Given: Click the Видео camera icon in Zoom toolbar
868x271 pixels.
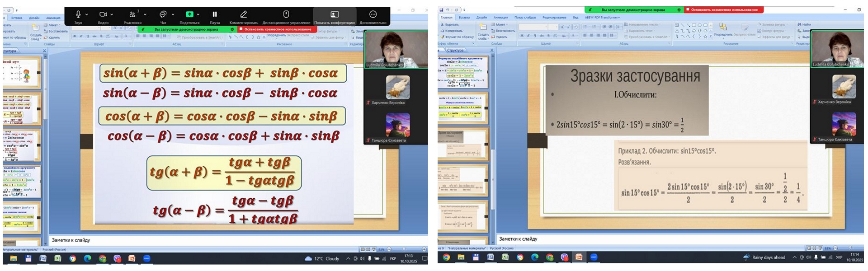Looking at the screenshot, I should [x=103, y=14].
